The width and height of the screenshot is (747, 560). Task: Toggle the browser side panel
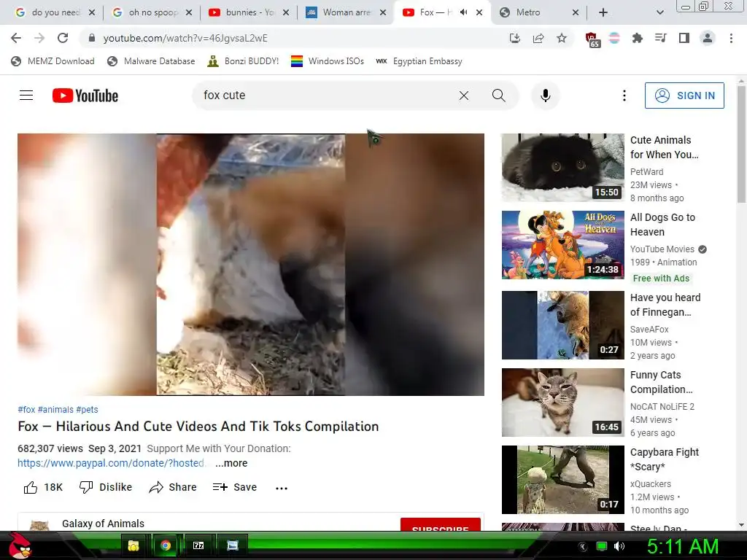(x=684, y=38)
